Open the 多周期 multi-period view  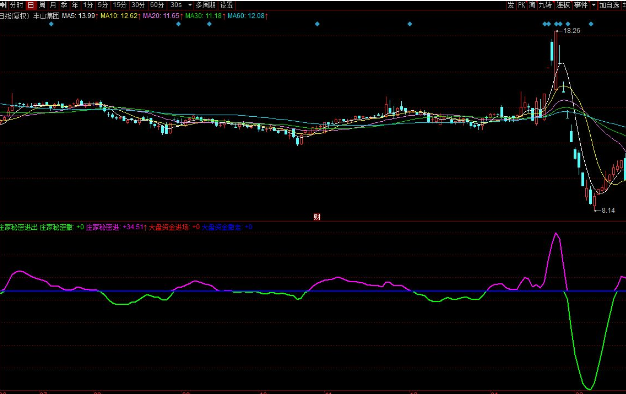205,5
